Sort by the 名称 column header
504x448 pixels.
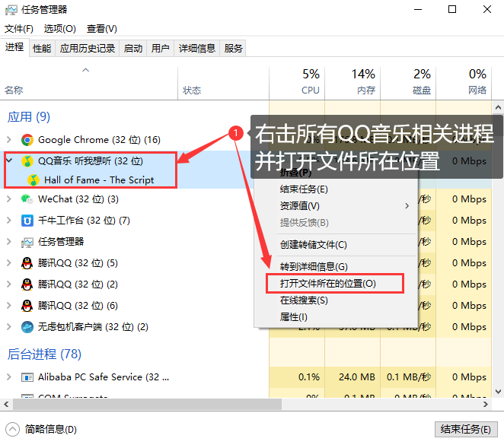point(89,84)
